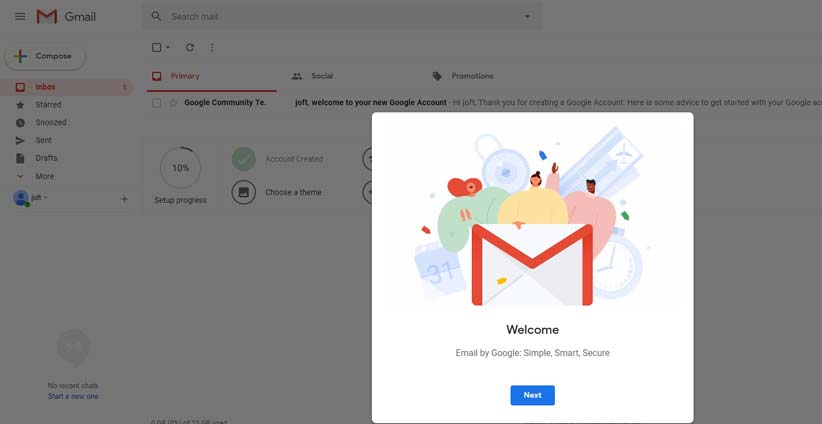Click Next in the Welcome dialog
822x424 pixels.
tap(533, 395)
